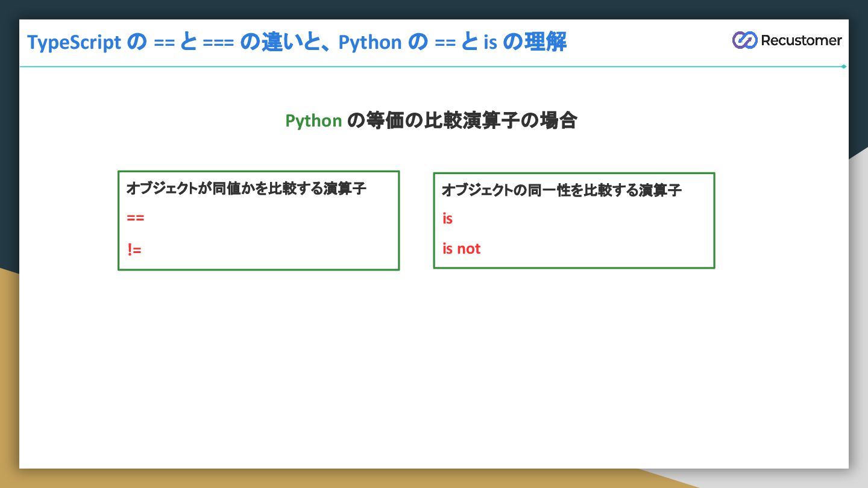Click the red 'is not' operator text
Viewport: 868px width, 488px height.
point(461,248)
